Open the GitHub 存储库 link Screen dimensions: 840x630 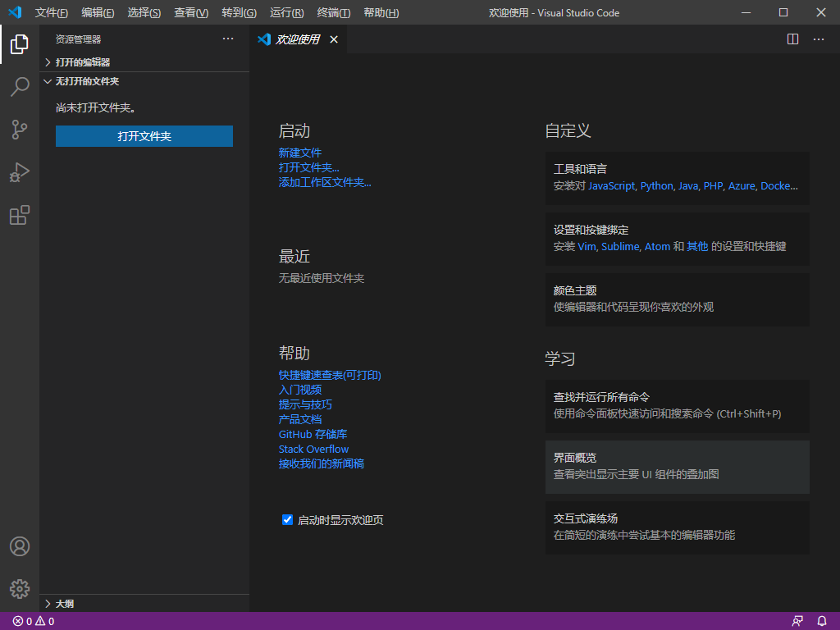[x=313, y=434]
